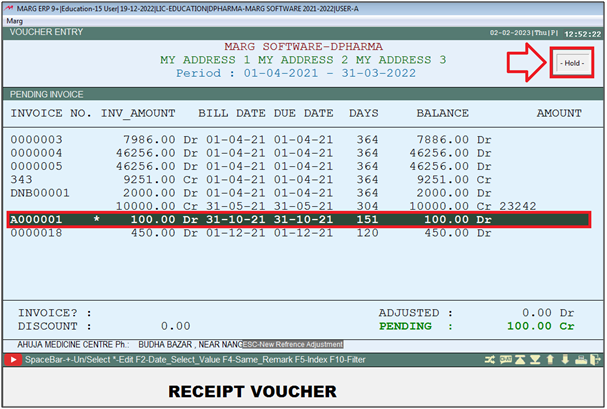Click the BILL DATE column header

231,113
